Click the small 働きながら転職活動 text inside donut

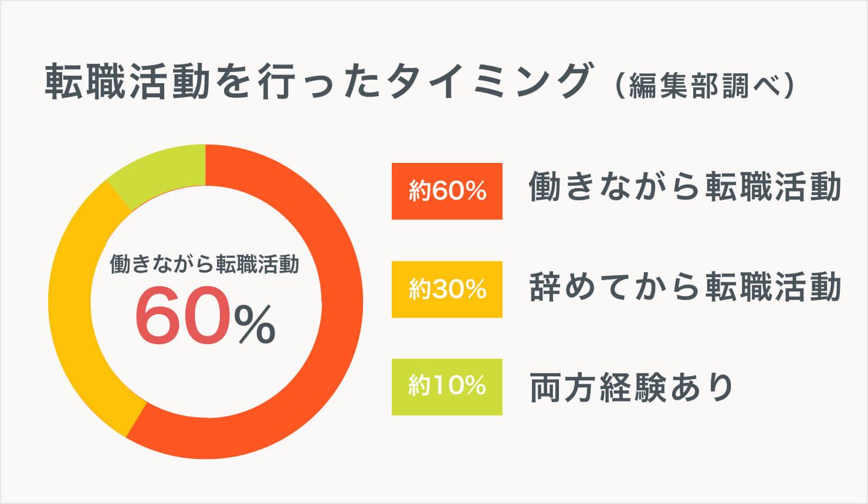205,265
